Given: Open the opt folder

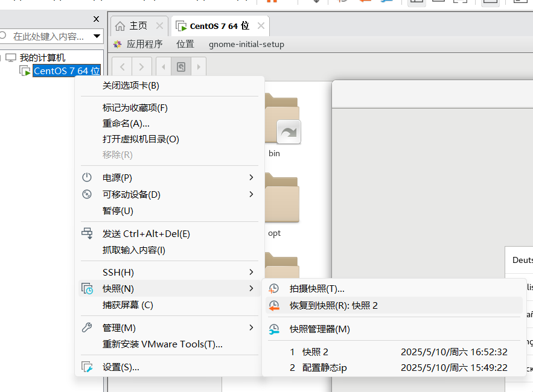Looking at the screenshot, I should [x=282, y=198].
